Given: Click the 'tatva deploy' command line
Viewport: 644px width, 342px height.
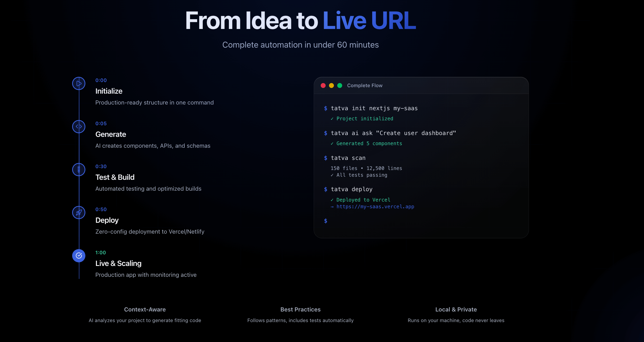Looking at the screenshot, I should click(351, 189).
